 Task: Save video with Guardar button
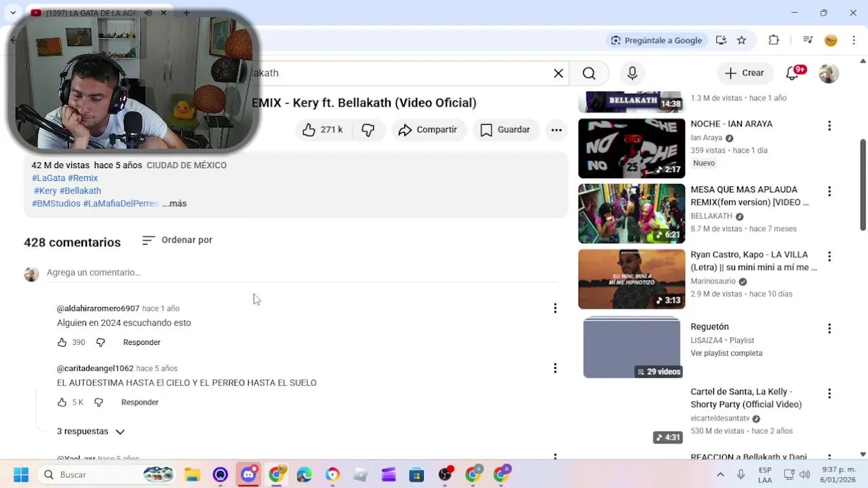pos(506,129)
